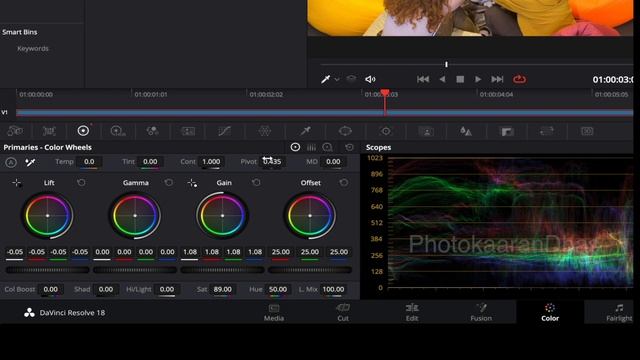
Task: Open the Color Warper palette
Action: (264, 131)
